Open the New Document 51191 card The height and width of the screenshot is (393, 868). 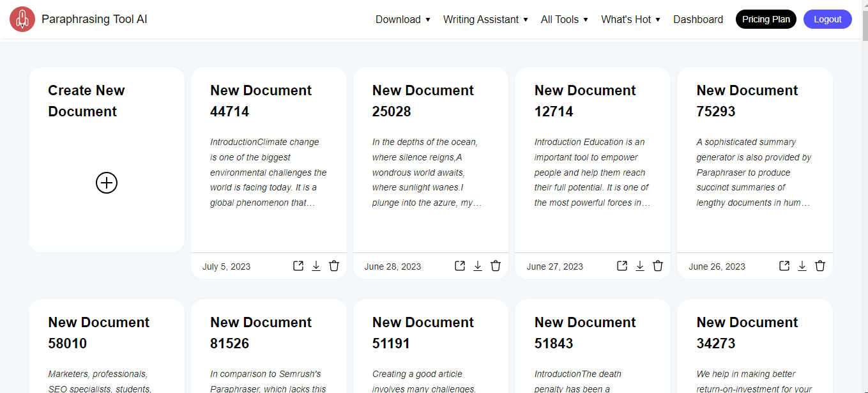(x=430, y=346)
